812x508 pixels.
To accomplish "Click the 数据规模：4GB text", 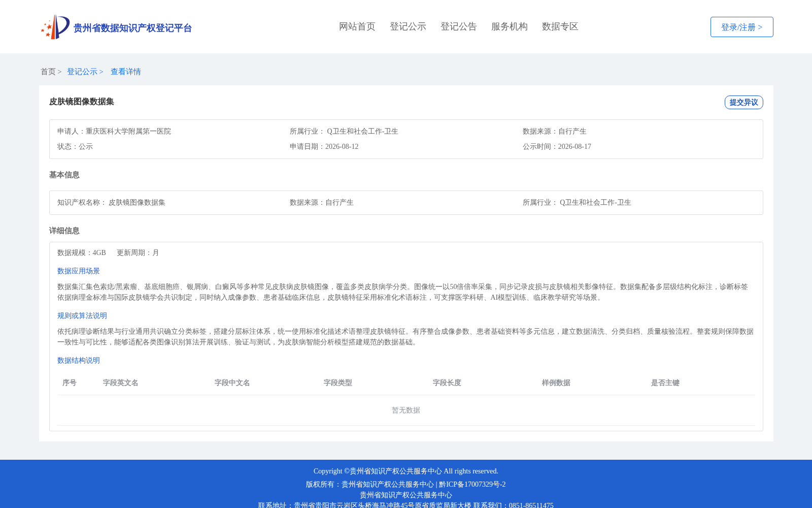I will [82, 252].
